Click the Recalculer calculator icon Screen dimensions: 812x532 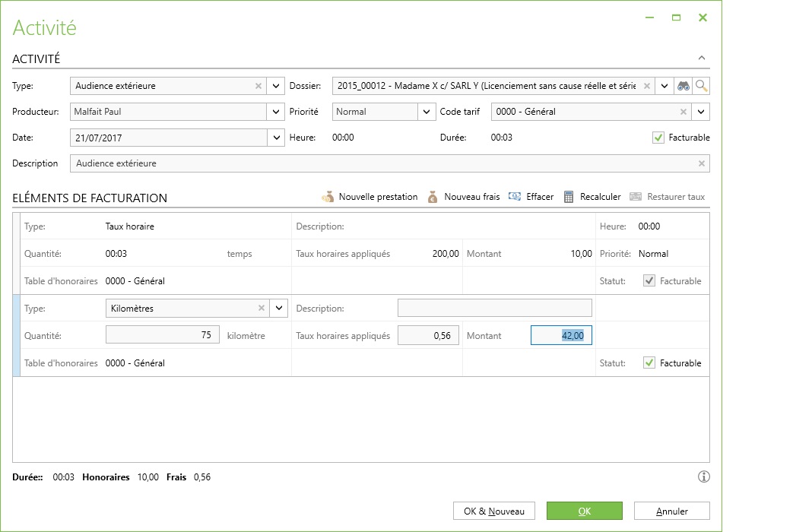569,197
